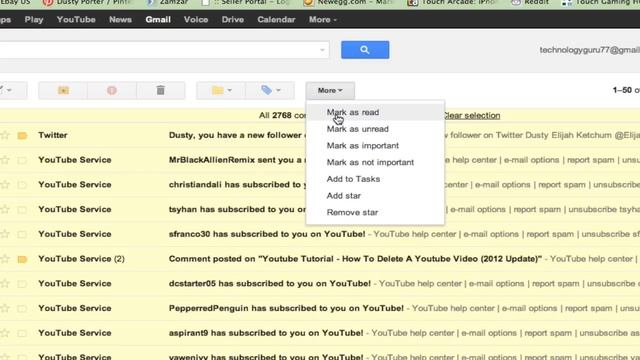640x360 pixels.
Task: Open the More menu in Google bar
Action: click(322, 20)
